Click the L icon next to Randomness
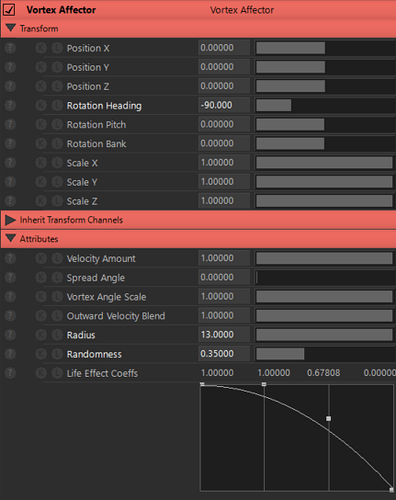The width and height of the screenshot is (396, 500). 57,354
